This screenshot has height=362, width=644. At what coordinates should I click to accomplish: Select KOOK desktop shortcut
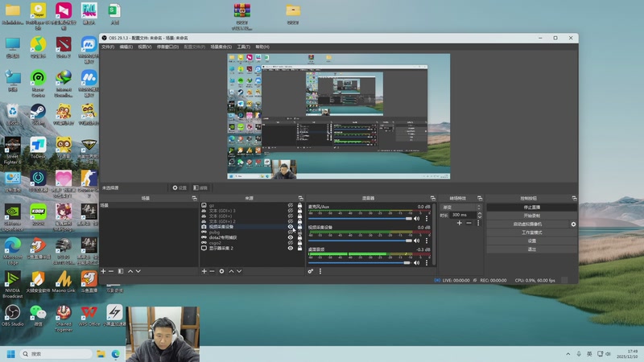[x=38, y=215]
